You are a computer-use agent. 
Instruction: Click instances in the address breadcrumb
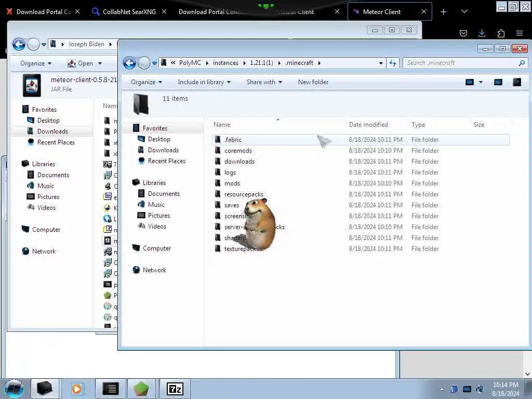(x=225, y=63)
